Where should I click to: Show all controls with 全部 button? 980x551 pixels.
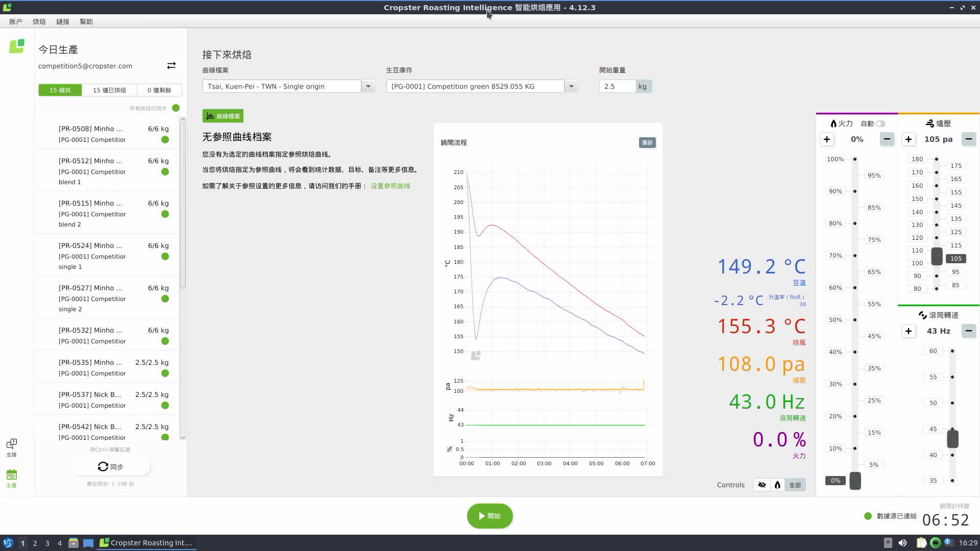click(795, 485)
